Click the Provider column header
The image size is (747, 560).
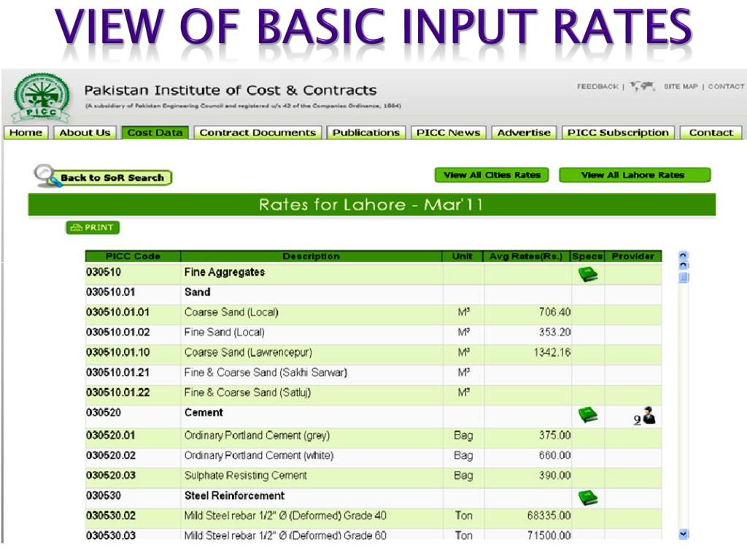click(633, 256)
